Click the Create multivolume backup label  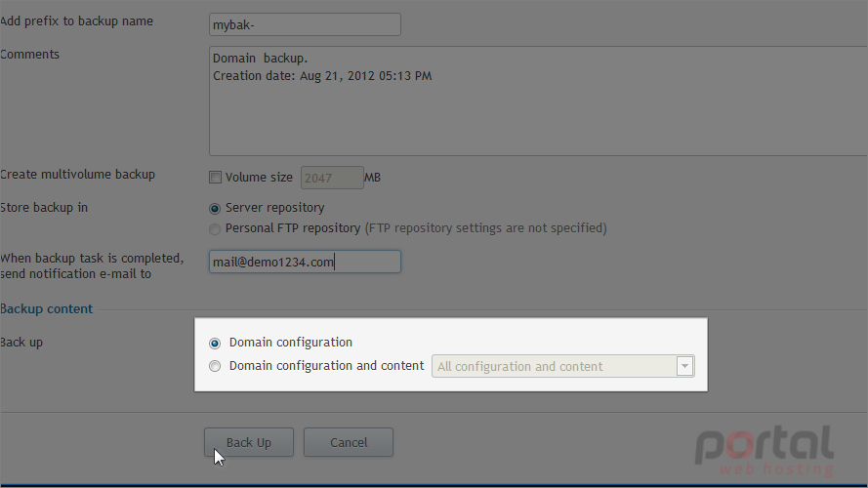(x=77, y=175)
